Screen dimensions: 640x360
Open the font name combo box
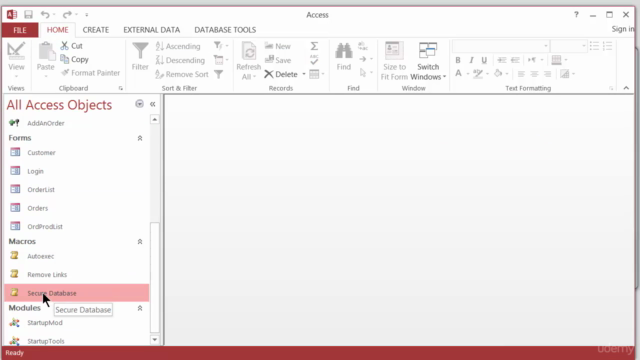[x=501, y=46]
